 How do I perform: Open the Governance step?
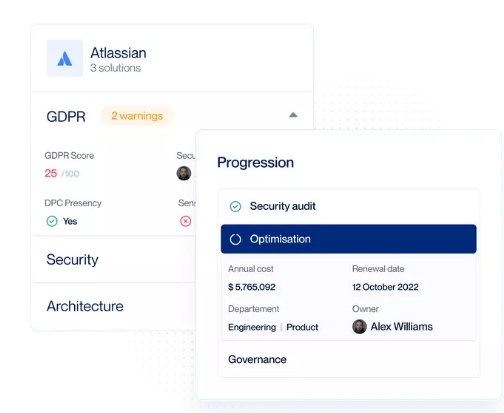click(348, 359)
